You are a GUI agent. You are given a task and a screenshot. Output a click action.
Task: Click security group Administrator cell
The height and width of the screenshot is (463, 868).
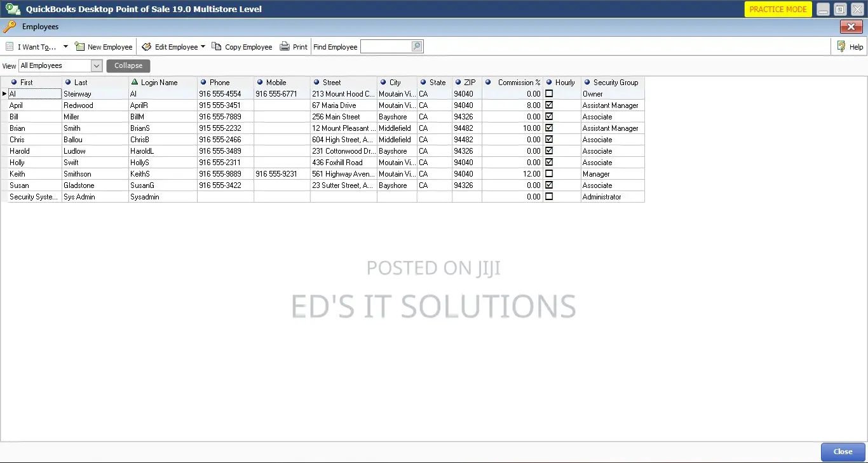tap(613, 197)
